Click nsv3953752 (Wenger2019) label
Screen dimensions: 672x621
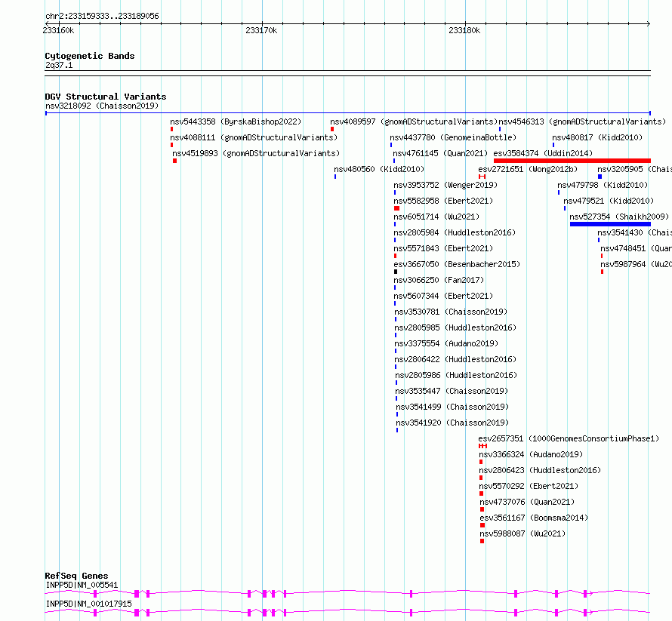click(445, 185)
